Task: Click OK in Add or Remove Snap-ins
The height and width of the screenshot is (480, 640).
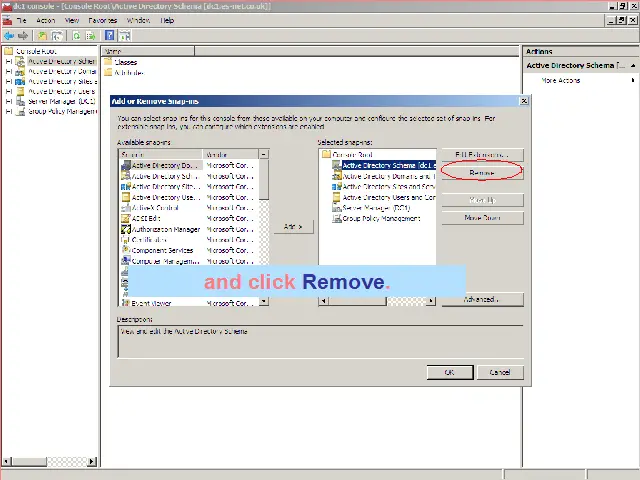Action: [x=450, y=372]
